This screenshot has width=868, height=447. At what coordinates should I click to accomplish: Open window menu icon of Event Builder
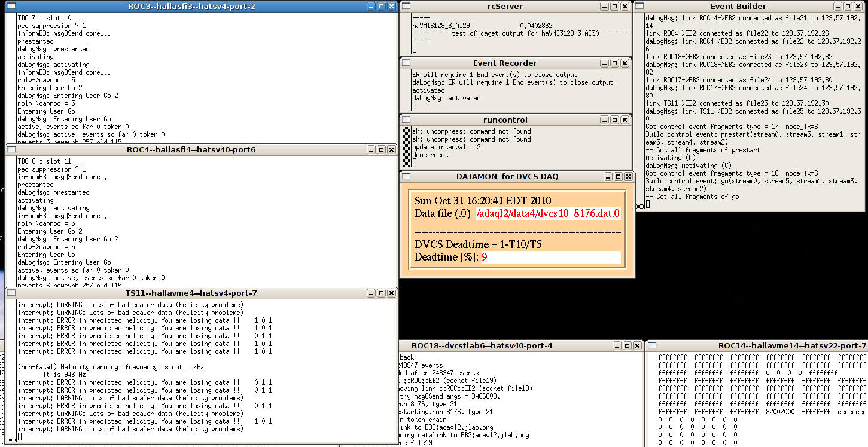tap(639, 6)
